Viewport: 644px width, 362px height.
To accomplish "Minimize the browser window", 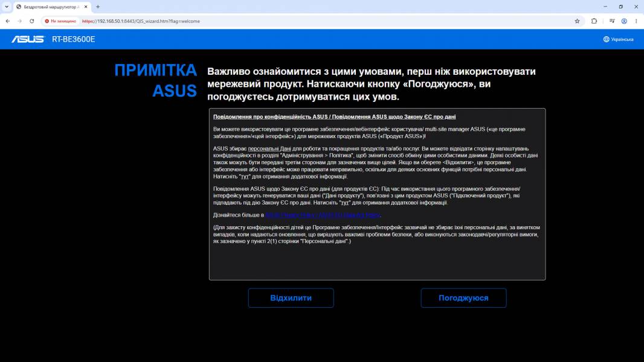I will coord(605,7).
